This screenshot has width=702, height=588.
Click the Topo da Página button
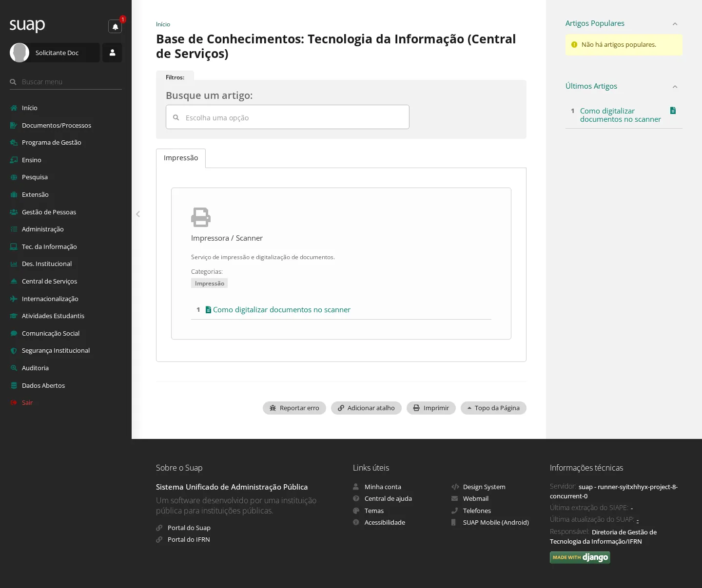coord(493,408)
